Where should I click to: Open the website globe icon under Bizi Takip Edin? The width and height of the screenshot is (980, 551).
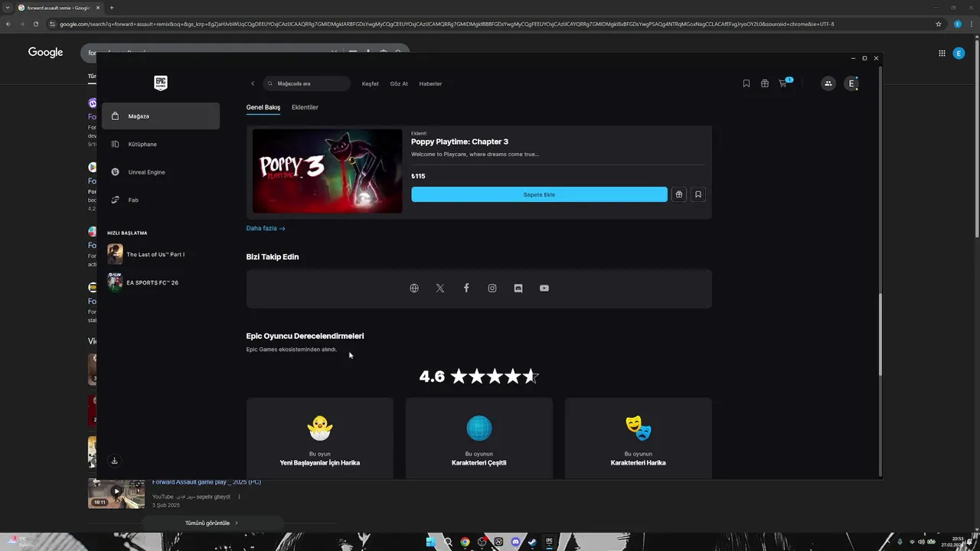[414, 289]
